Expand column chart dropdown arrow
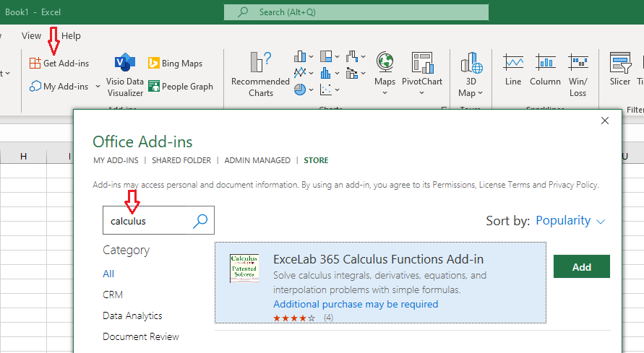The width and height of the screenshot is (644, 353). (311, 56)
